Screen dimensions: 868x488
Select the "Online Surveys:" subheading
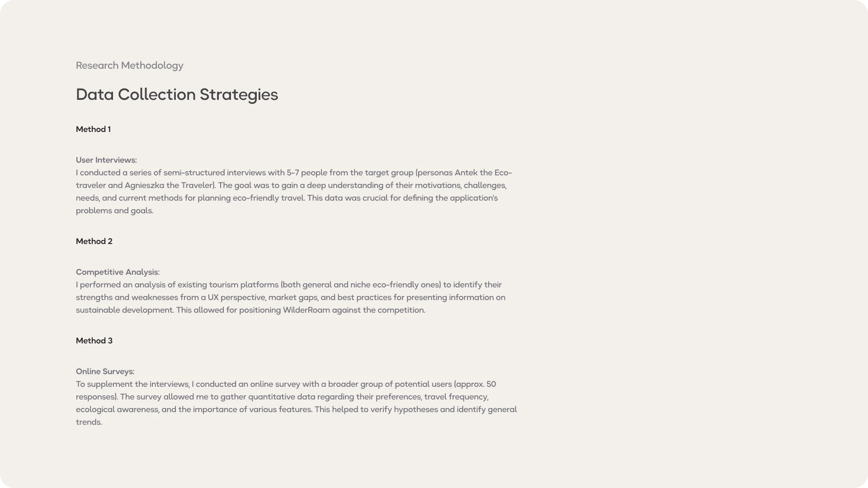(105, 371)
